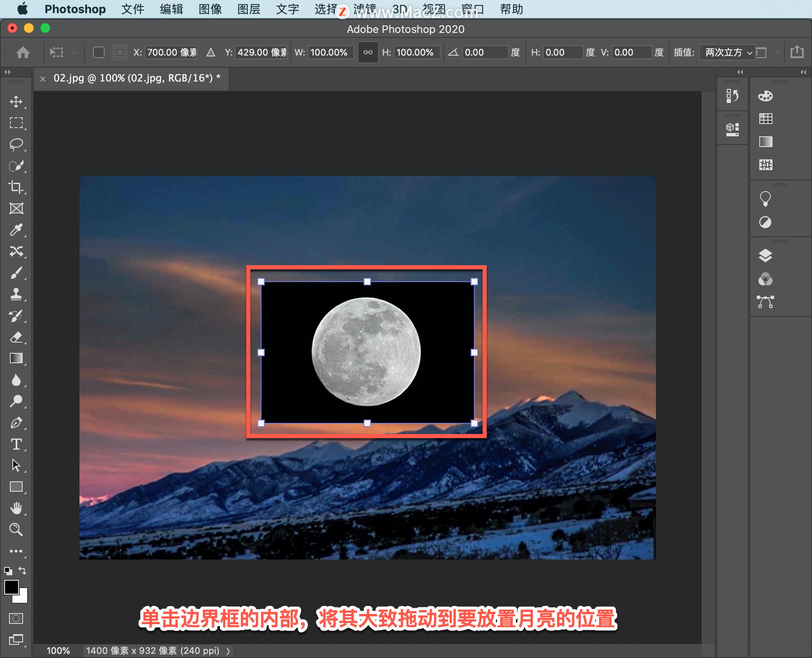This screenshot has height=658, width=812.
Task: Switch foreground and background colors
Action: click(23, 570)
